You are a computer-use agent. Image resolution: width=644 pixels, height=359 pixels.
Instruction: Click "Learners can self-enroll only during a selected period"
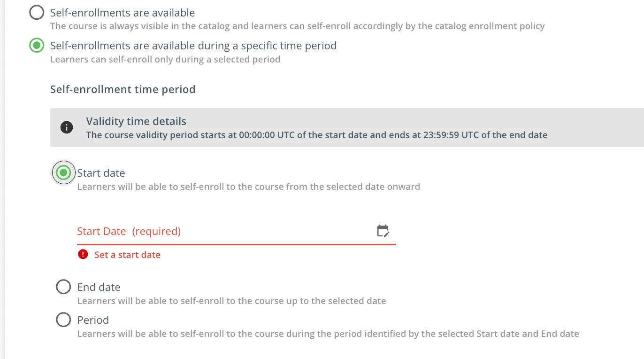pyautogui.click(x=165, y=60)
